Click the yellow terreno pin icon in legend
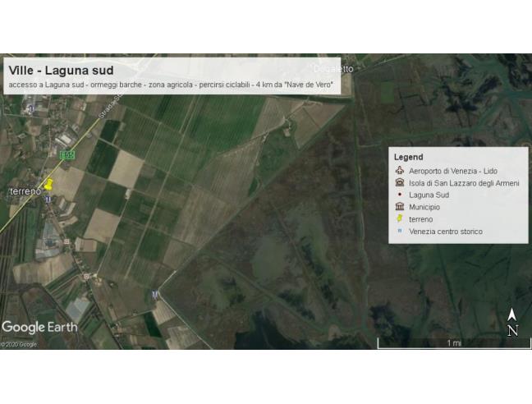532x404 pixels. tap(399, 220)
